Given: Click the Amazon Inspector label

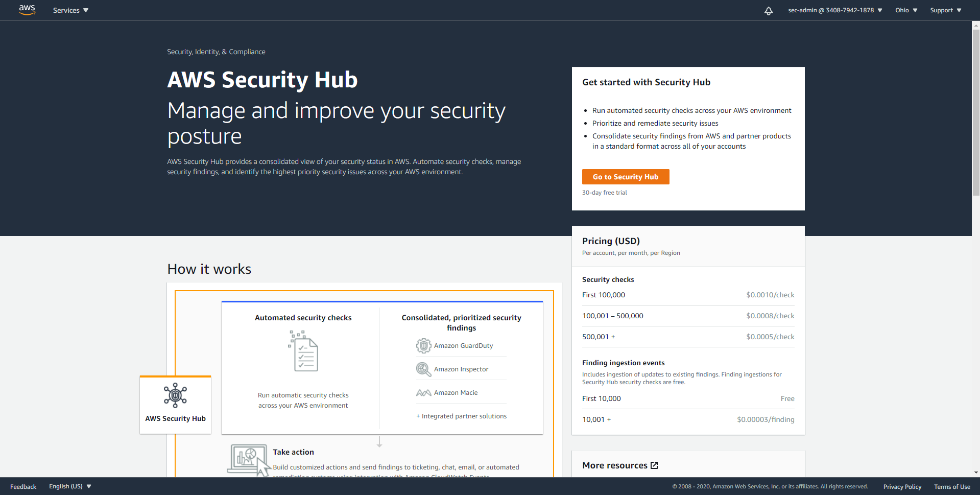Looking at the screenshot, I should click(461, 369).
